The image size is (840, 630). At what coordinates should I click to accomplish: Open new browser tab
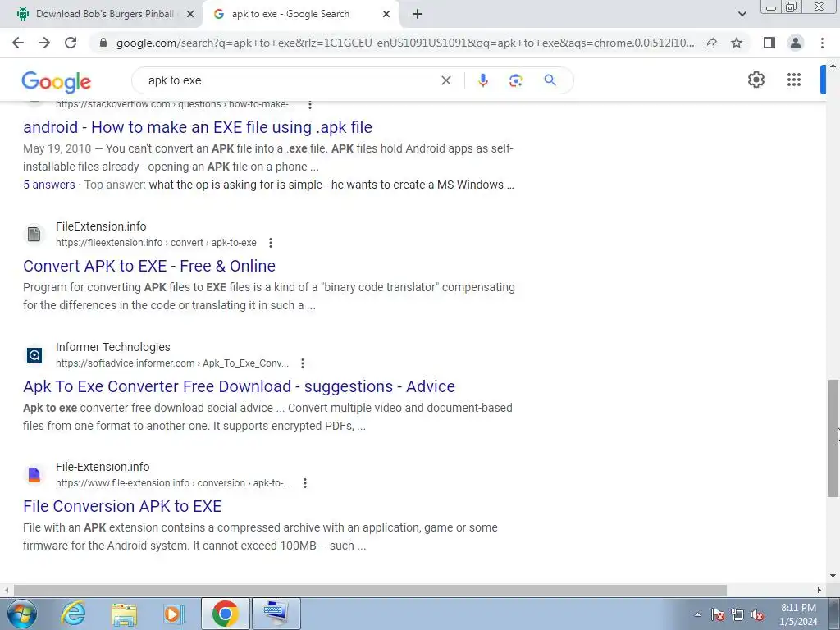click(x=418, y=15)
